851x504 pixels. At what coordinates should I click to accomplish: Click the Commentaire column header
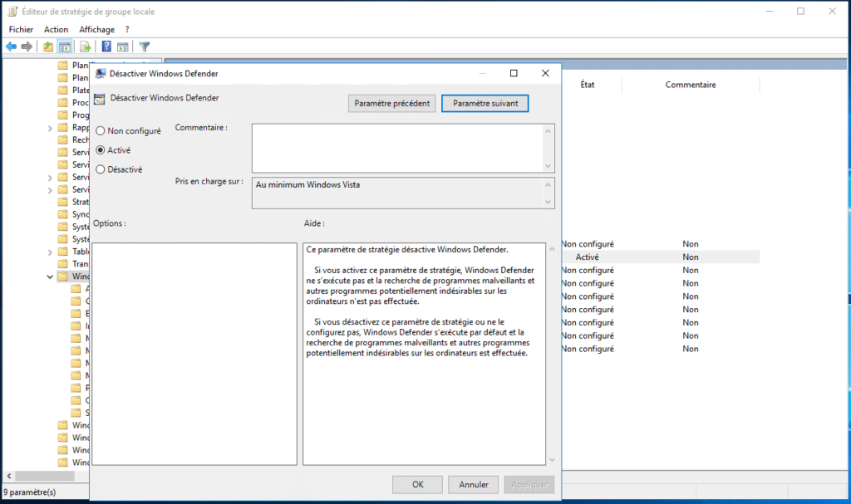coord(691,85)
